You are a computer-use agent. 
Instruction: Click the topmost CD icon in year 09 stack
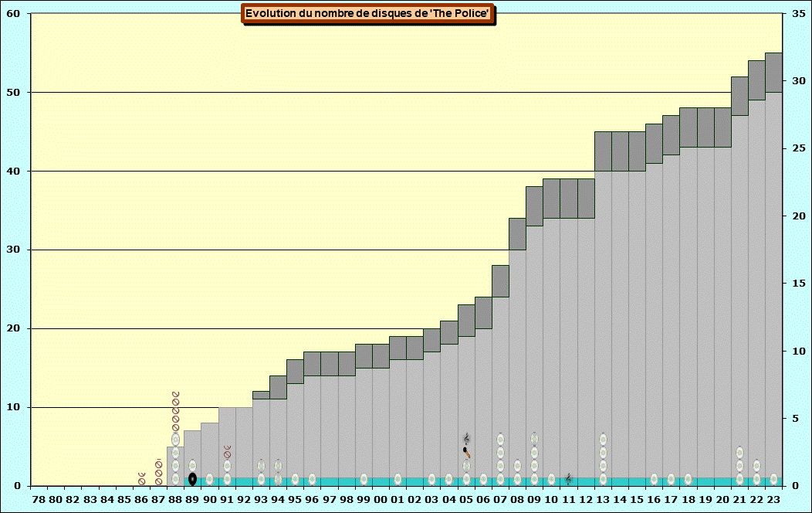[x=534, y=439]
